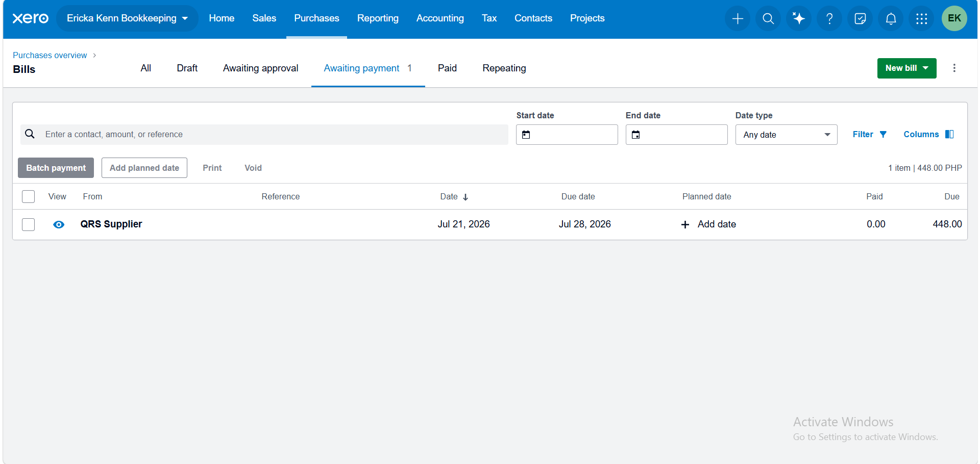Image resolution: width=980 pixels, height=464 pixels.
Task: Click the Xero logo
Action: coord(30,18)
